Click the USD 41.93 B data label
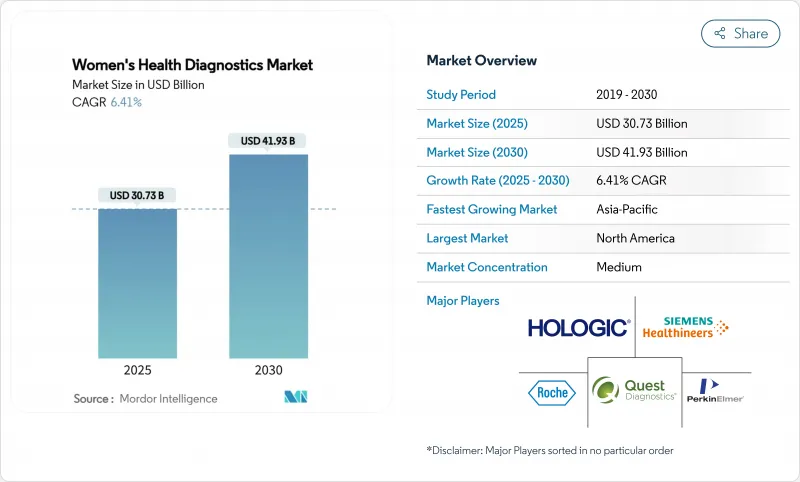This screenshot has height=482, width=800. coord(268,141)
